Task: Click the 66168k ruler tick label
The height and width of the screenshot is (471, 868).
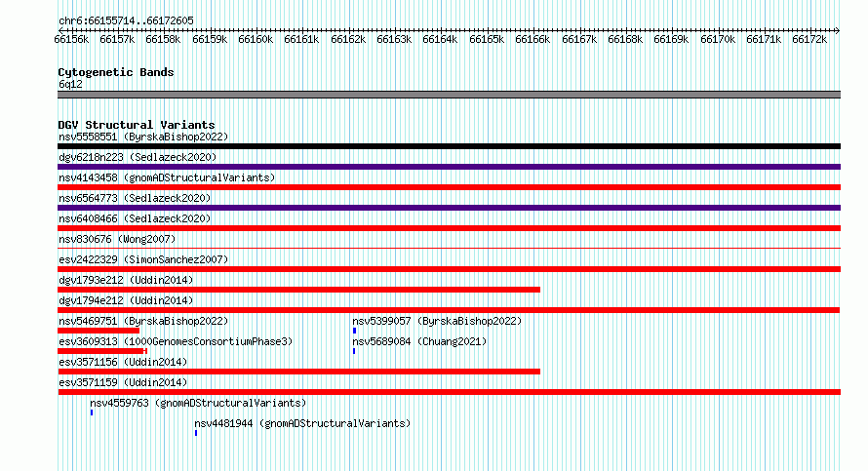Action: point(625,39)
